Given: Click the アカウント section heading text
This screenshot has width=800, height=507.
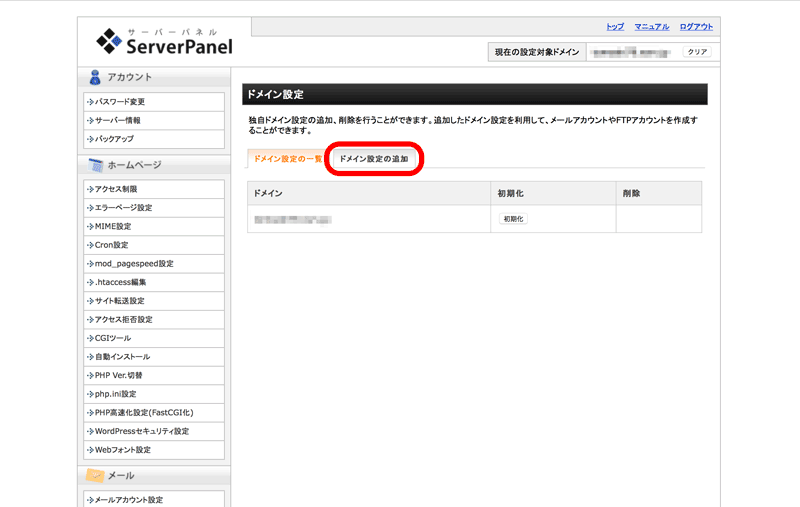Looking at the screenshot, I should 130,77.
